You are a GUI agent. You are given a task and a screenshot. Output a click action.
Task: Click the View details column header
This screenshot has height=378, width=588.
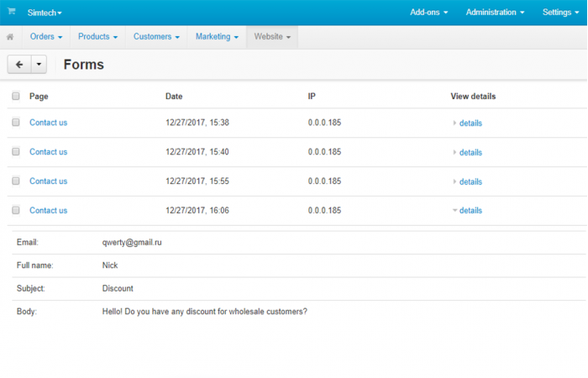coord(473,97)
